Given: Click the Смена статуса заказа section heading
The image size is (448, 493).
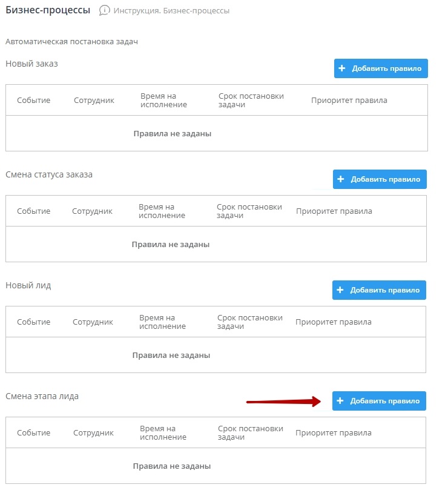Looking at the screenshot, I should (49, 174).
